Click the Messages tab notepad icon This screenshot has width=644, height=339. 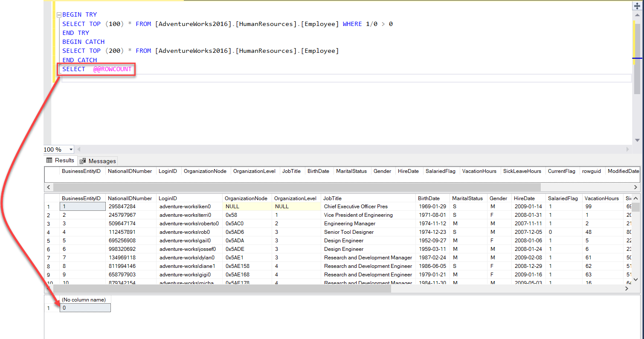tap(84, 161)
